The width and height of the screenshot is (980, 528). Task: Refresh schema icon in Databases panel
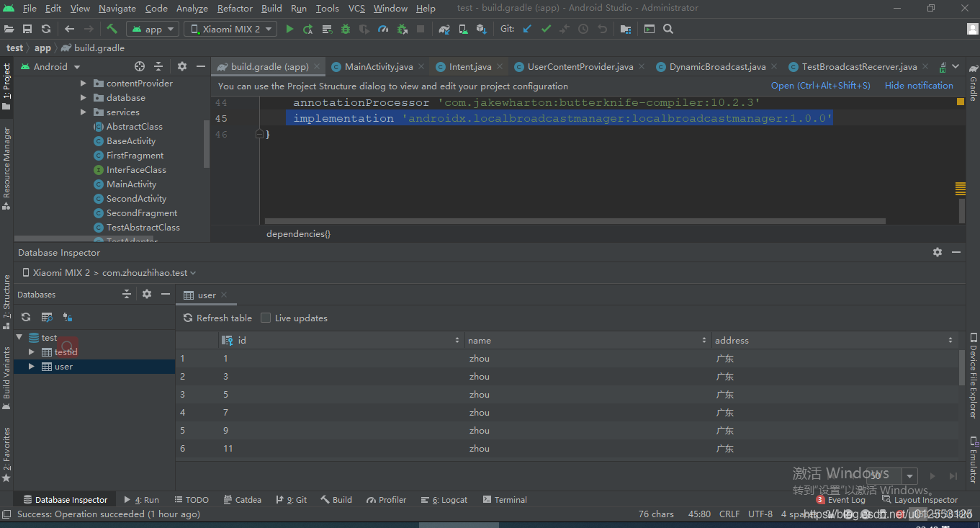coord(26,317)
